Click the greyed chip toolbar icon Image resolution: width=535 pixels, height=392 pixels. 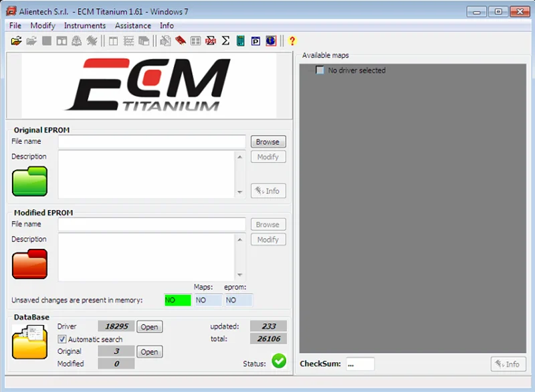pos(92,41)
